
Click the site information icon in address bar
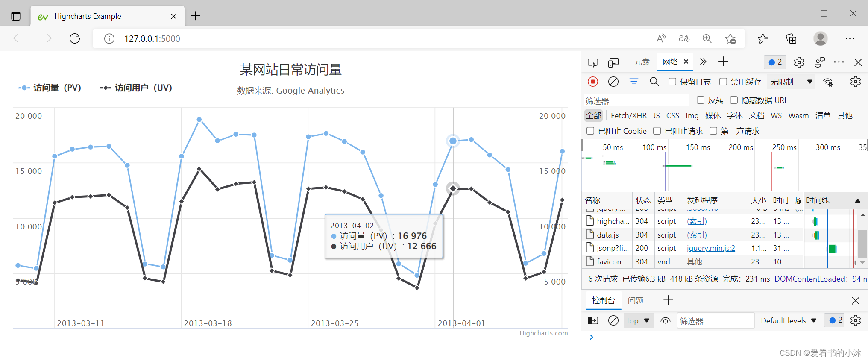point(109,39)
